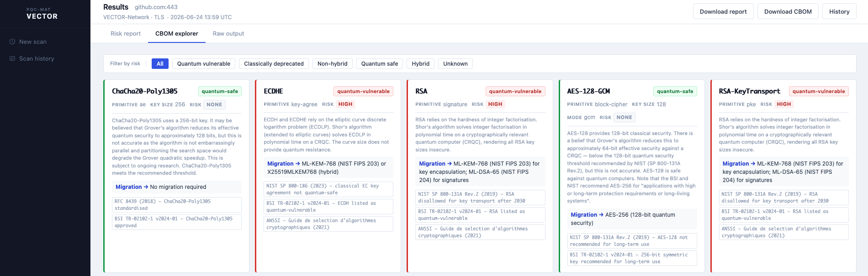The height and width of the screenshot is (276, 868).
Task: Click HIGH risk label on RSA-KeyTransport card
Action: [x=784, y=104]
